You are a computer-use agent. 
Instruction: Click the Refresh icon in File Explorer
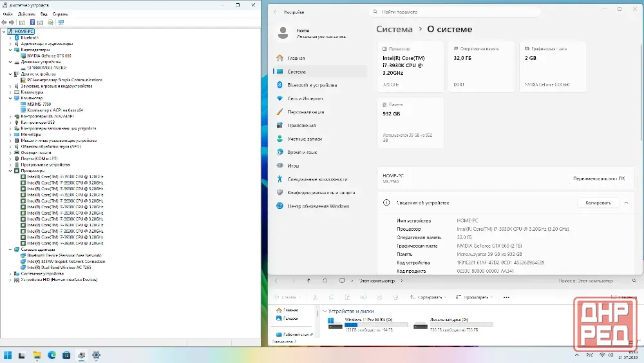click(x=325, y=280)
